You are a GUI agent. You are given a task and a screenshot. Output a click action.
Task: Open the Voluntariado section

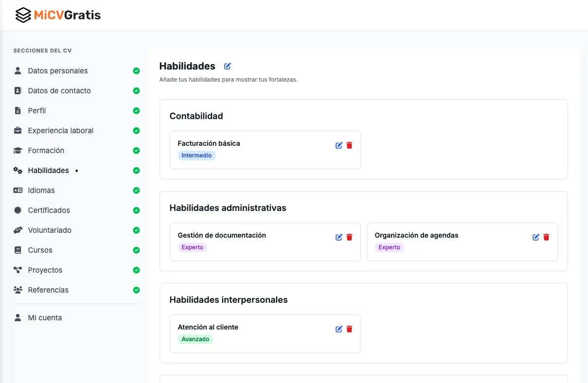[x=50, y=230]
